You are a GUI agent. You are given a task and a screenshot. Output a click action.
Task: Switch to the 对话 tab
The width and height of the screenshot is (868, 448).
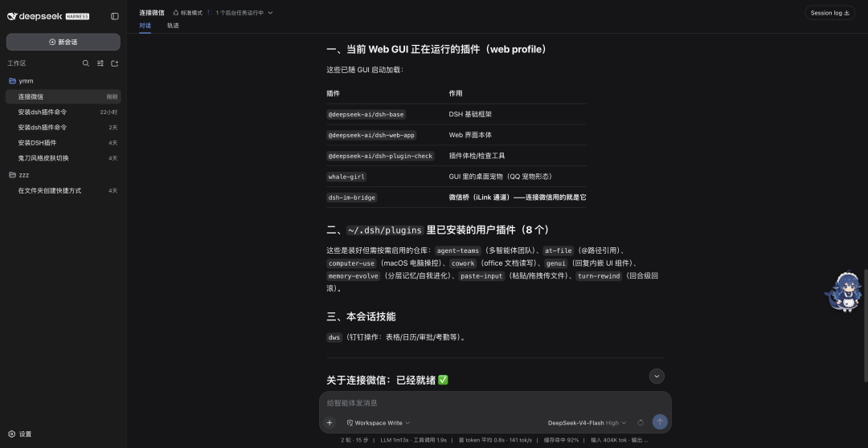(145, 26)
